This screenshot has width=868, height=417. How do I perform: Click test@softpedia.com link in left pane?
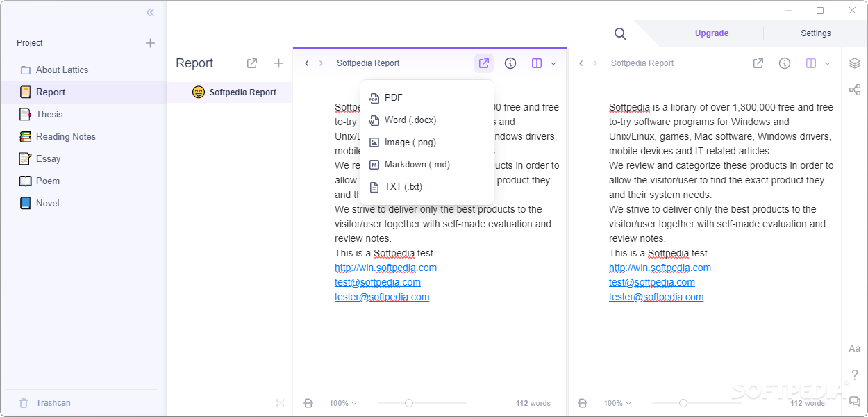378,282
